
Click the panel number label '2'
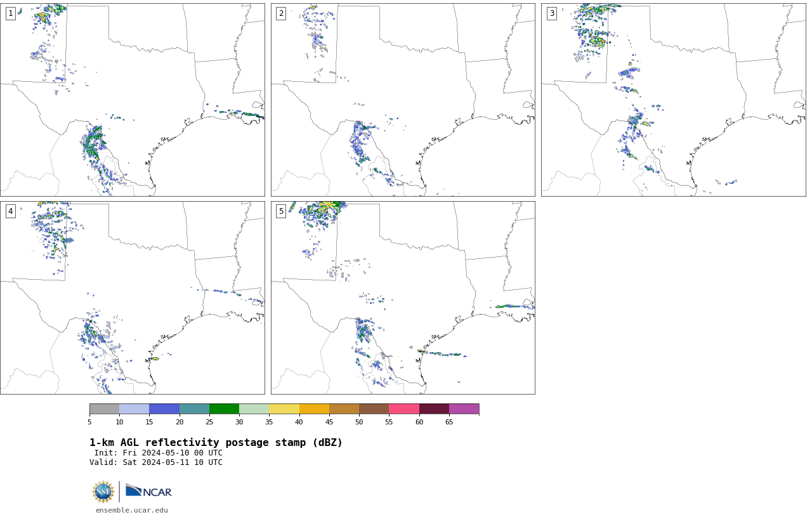(x=281, y=13)
